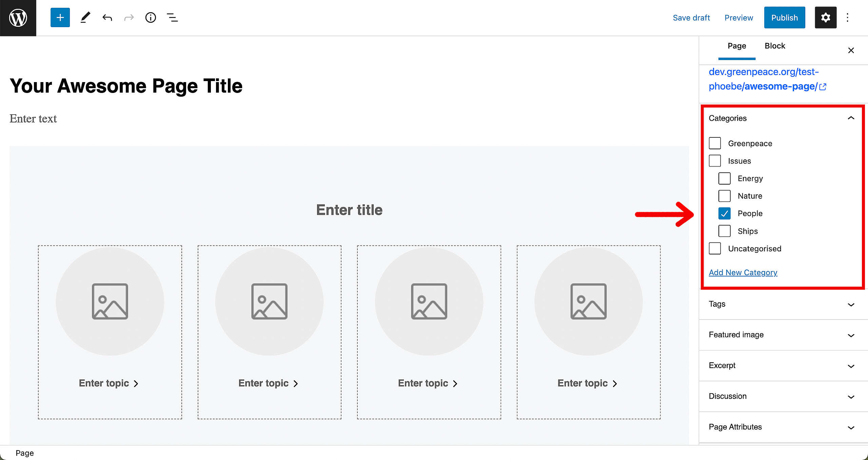Screen dimensions: 868x460
Task: Switch to the Page tab
Action: point(737,46)
